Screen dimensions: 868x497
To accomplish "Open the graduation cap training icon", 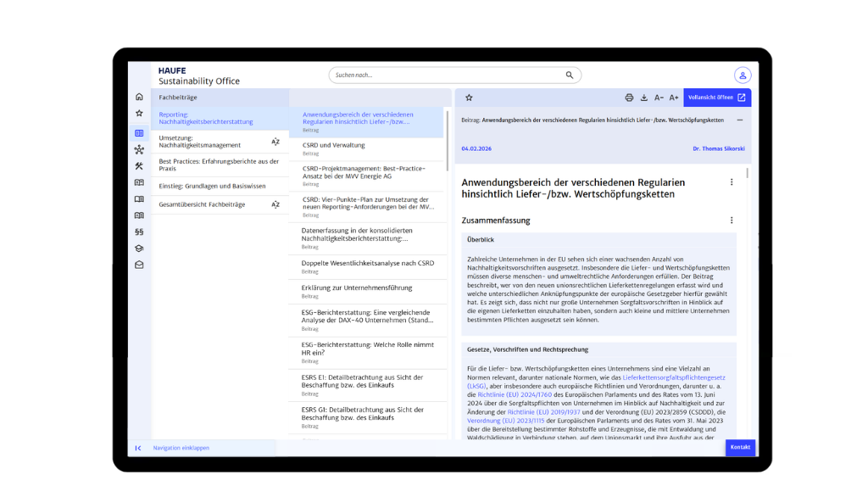I will [x=139, y=248].
